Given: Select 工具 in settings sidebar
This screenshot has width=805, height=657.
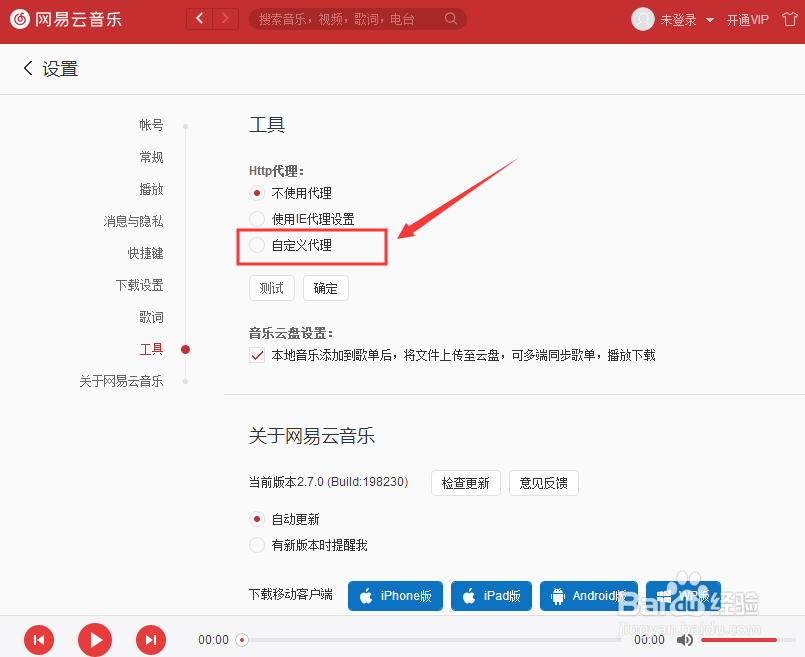Looking at the screenshot, I should pos(151,349).
